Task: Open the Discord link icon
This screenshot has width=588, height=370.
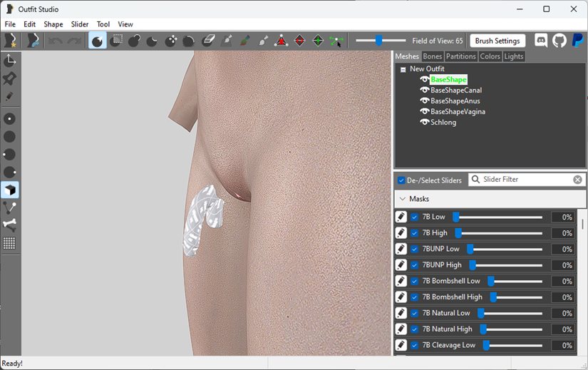Action: [541, 40]
